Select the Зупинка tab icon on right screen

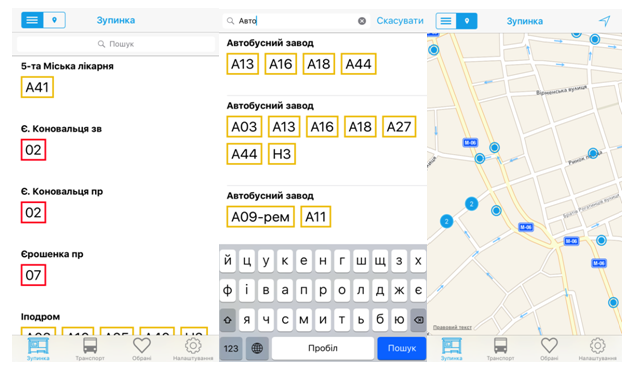click(452, 349)
